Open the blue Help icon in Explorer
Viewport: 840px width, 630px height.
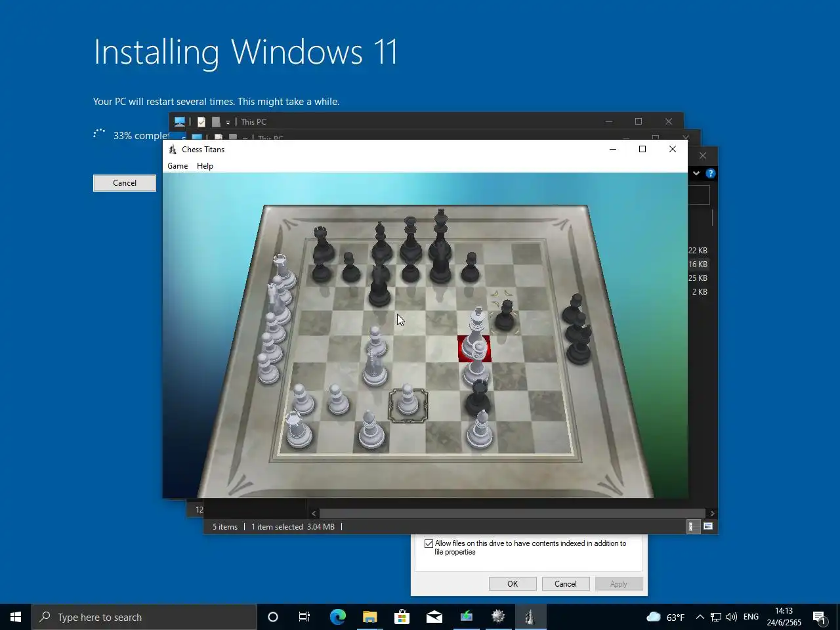point(710,173)
